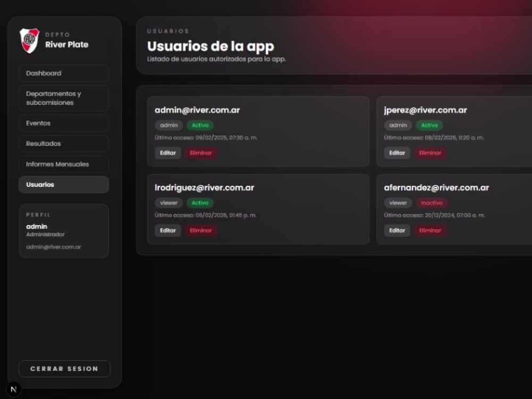Click the admin profile card
This screenshot has width=532, height=399.
pos(64,231)
